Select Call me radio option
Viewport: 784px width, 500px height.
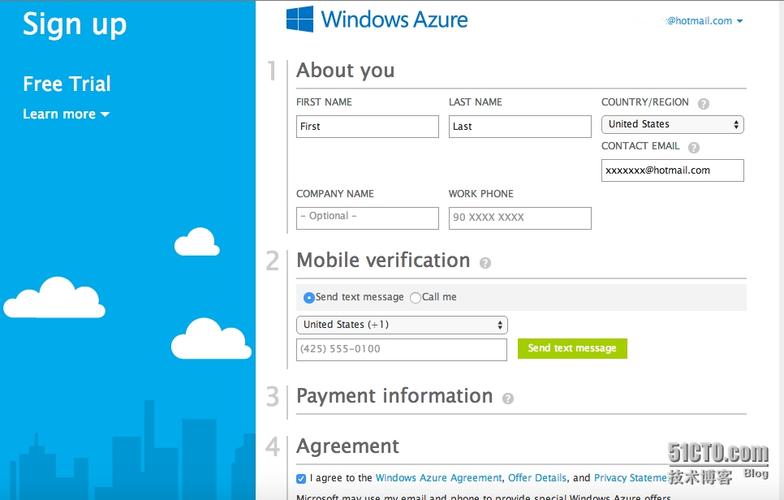(415, 298)
